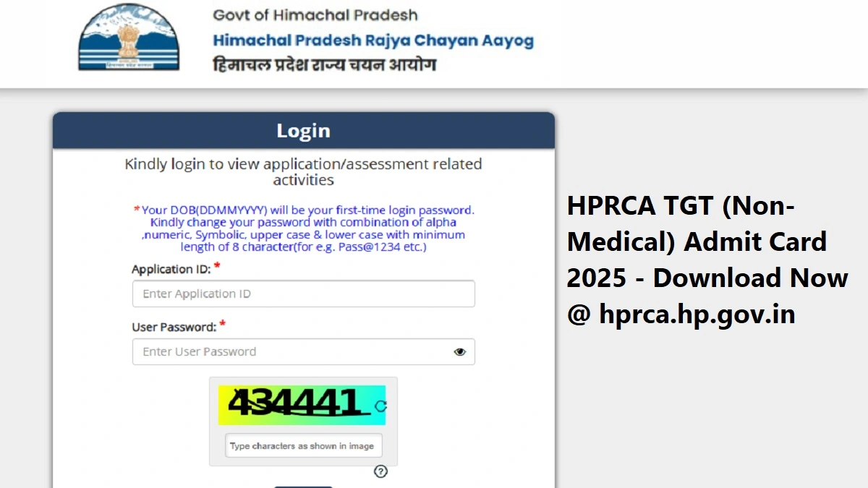Click the Enter User Password field
868x488 pixels.
click(x=289, y=352)
